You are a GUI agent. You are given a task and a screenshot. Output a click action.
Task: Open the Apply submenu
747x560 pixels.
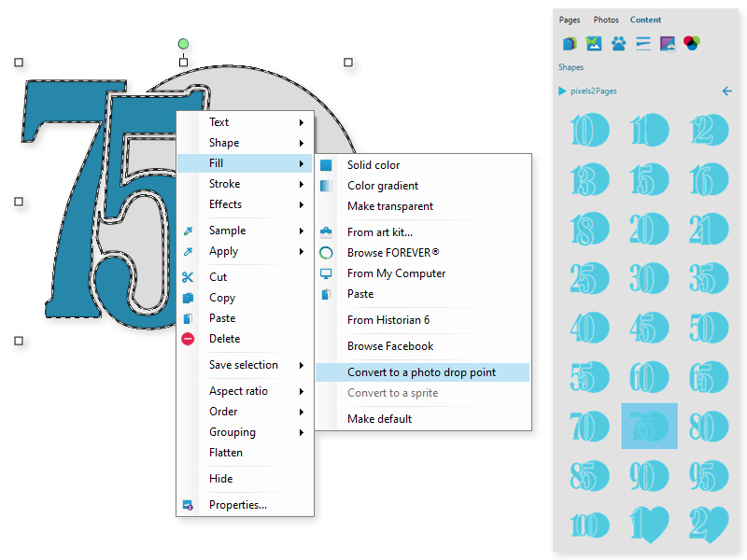[245, 251]
